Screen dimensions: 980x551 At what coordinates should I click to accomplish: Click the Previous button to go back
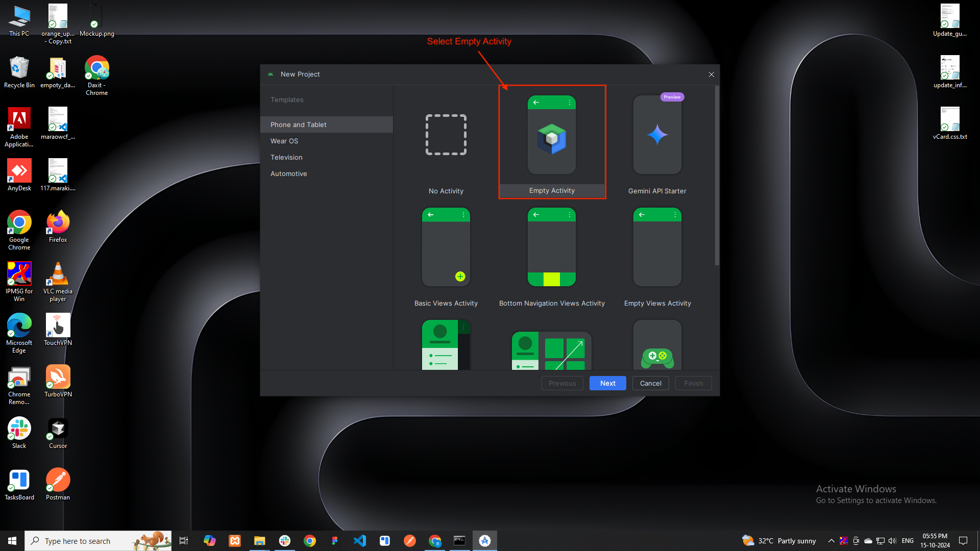[x=562, y=384]
